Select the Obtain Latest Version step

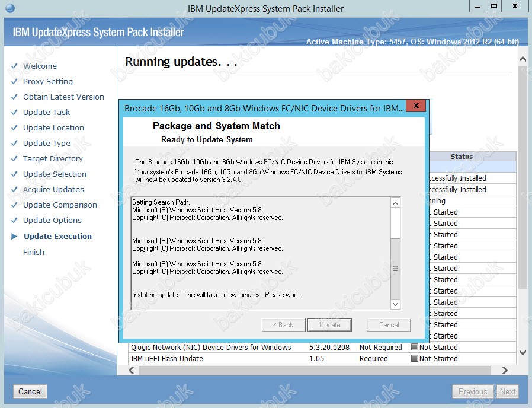pyautogui.click(x=63, y=97)
